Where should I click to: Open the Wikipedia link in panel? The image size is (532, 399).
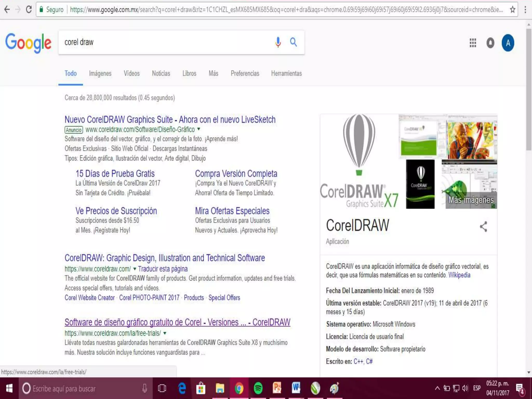pyautogui.click(x=459, y=275)
